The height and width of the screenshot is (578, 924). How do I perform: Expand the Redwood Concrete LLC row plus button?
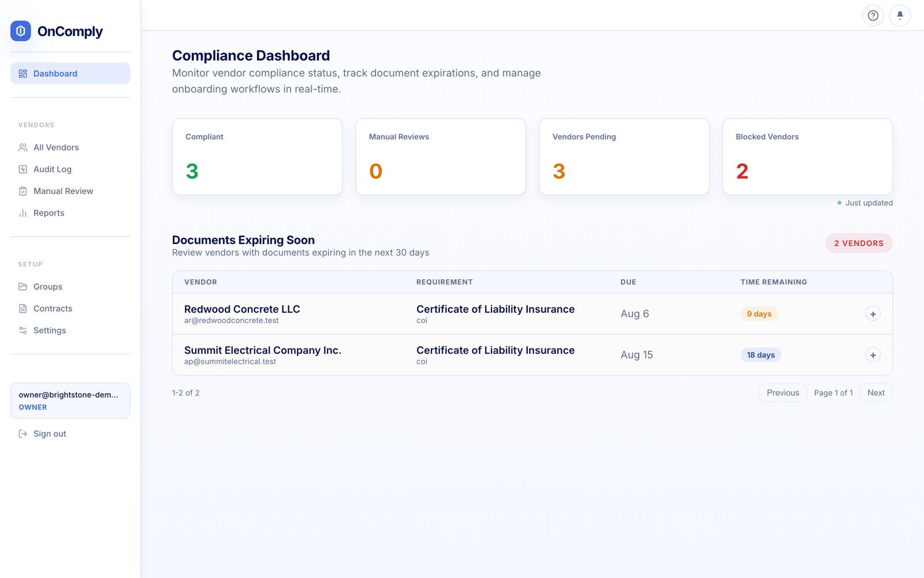coord(873,314)
